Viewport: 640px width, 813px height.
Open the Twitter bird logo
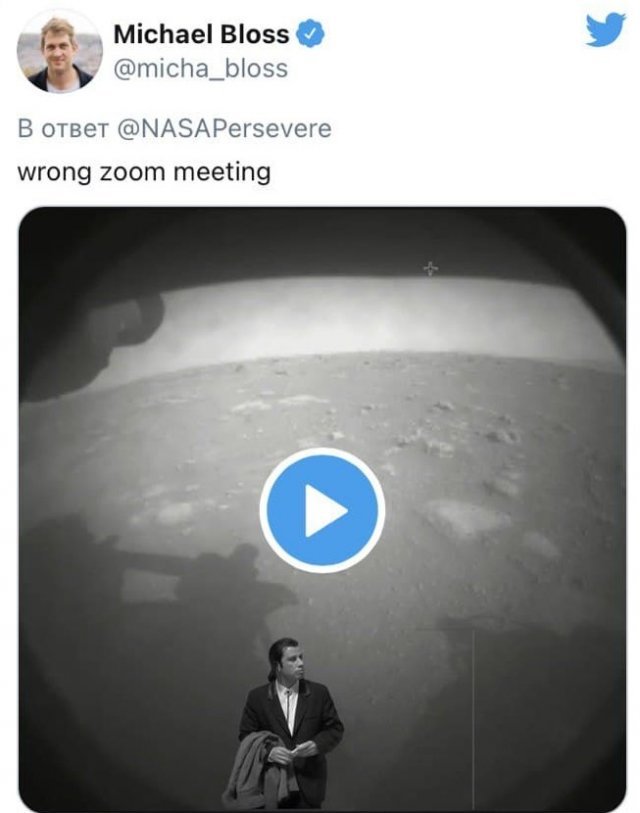(604, 33)
